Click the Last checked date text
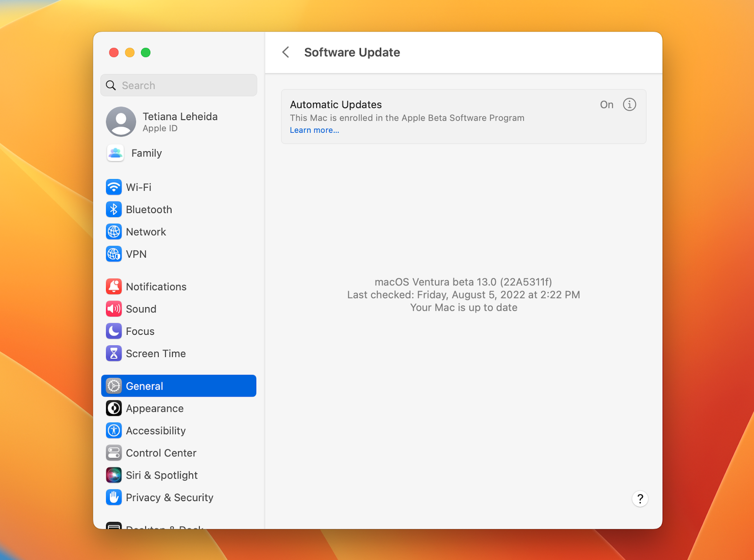Viewport: 754px width, 560px height. [464, 295]
